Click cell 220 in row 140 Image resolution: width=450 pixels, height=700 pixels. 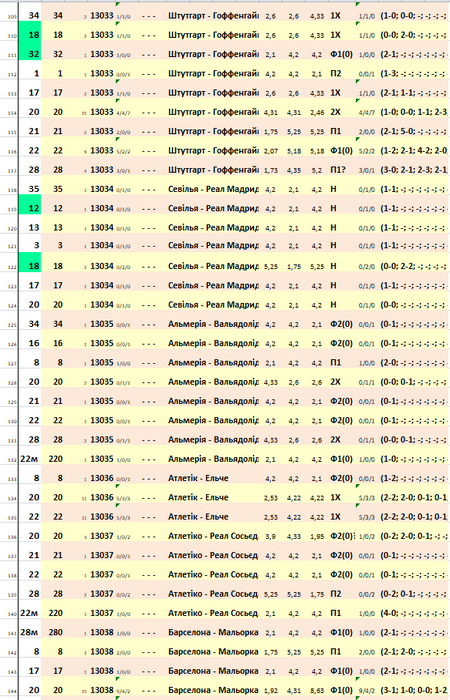[x=55, y=613]
